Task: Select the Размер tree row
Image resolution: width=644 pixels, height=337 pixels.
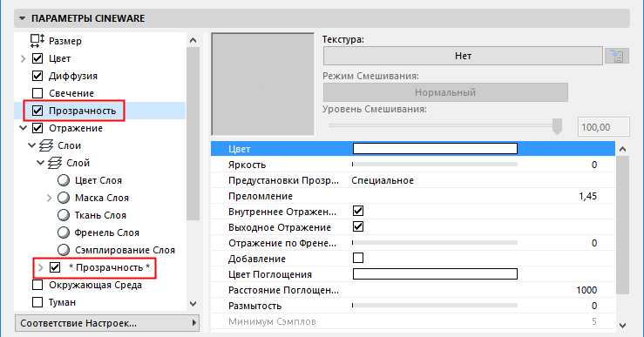Action: pyautogui.click(x=100, y=41)
